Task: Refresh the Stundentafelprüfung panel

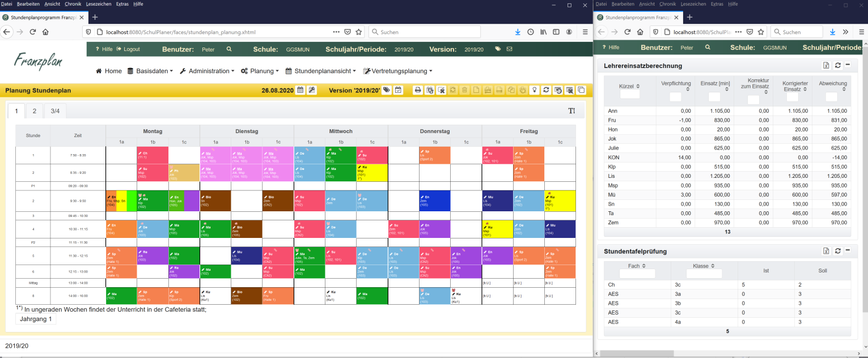Action: (x=837, y=251)
